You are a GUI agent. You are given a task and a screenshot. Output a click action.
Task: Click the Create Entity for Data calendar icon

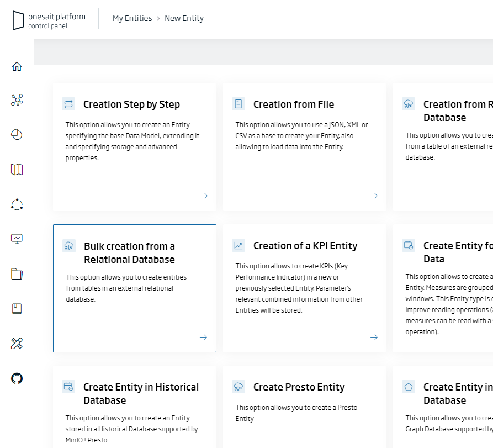coord(409,245)
